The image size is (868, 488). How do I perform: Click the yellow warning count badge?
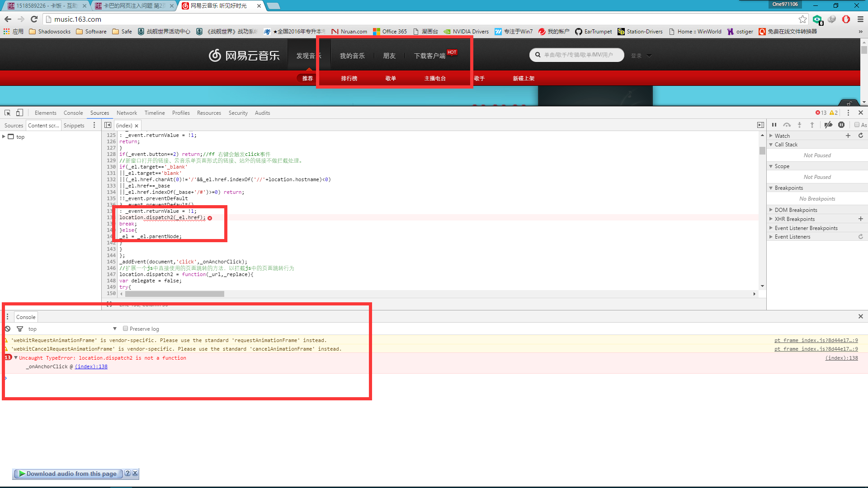point(834,113)
